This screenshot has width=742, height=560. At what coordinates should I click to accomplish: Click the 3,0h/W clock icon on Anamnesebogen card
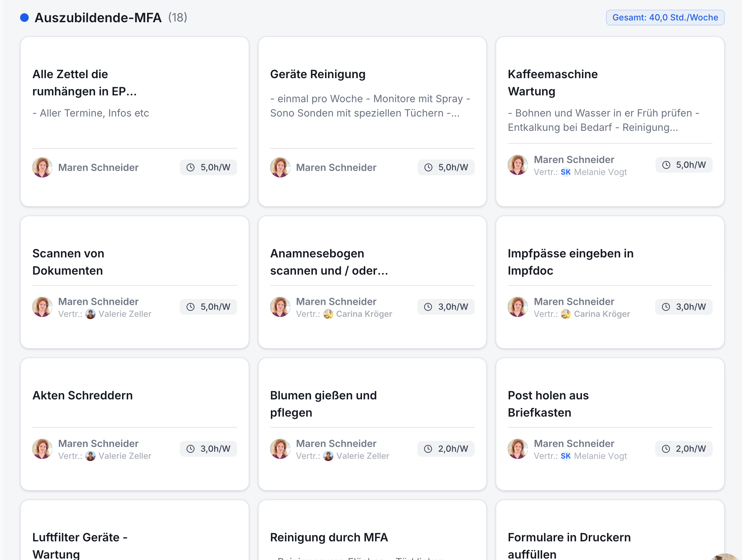pyautogui.click(x=428, y=307)
